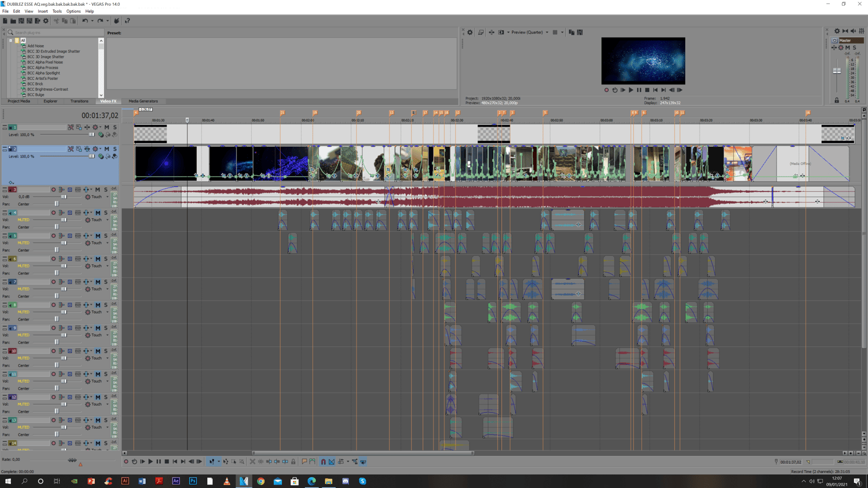
Task: Open redo history dropdown arrow
Action: pyautogui.click(x=107, y=21)
